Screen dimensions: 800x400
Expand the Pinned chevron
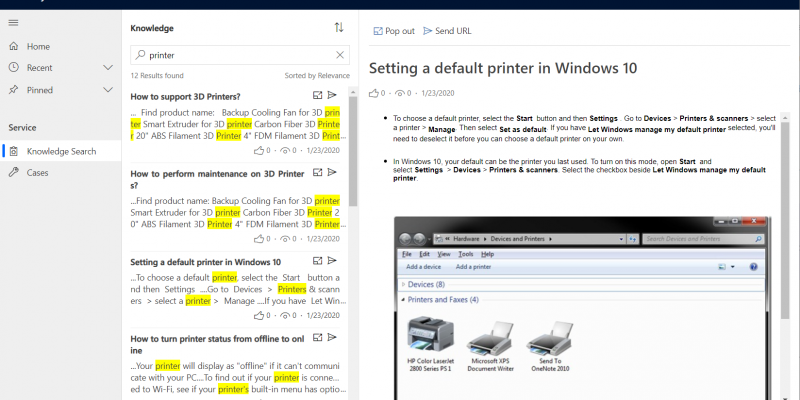[108, 90]
